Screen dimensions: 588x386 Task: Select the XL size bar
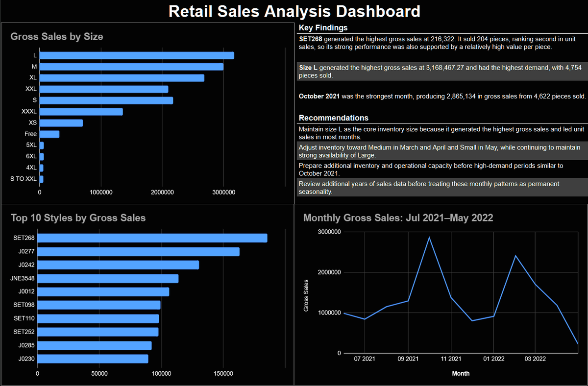122,78
